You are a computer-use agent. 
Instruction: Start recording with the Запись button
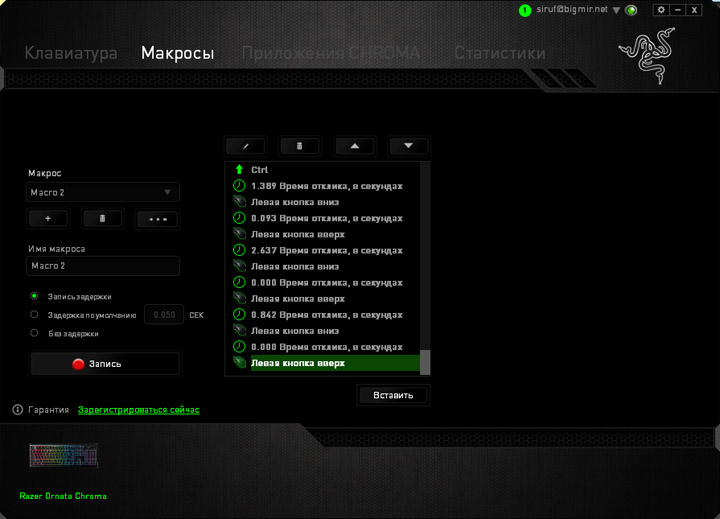(x=105, y=364)
